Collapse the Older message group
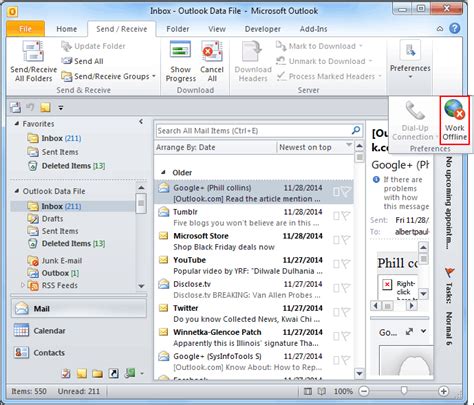Viewport: 474px width, 405px height. tap(163, 172)
